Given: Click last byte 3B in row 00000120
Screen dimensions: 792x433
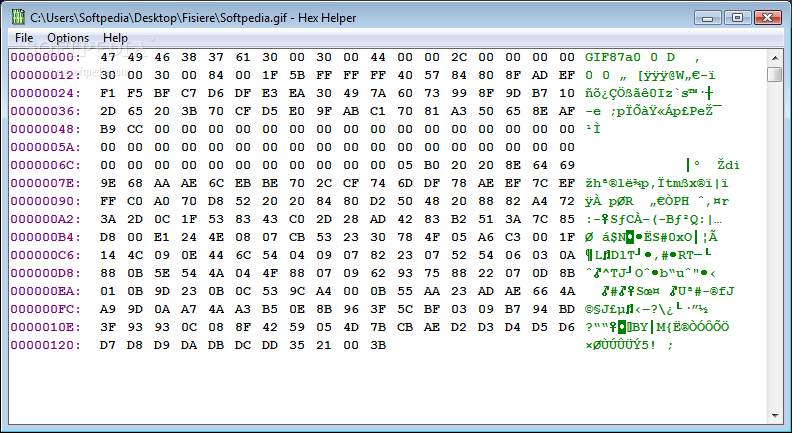Looking at the screenshot, I should 378,345.
